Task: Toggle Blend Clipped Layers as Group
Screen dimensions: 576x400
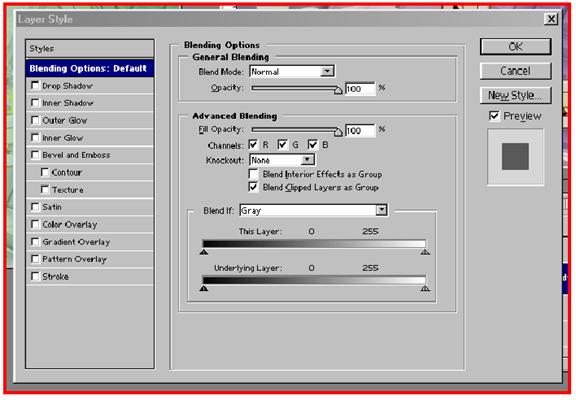Action: 253,187
